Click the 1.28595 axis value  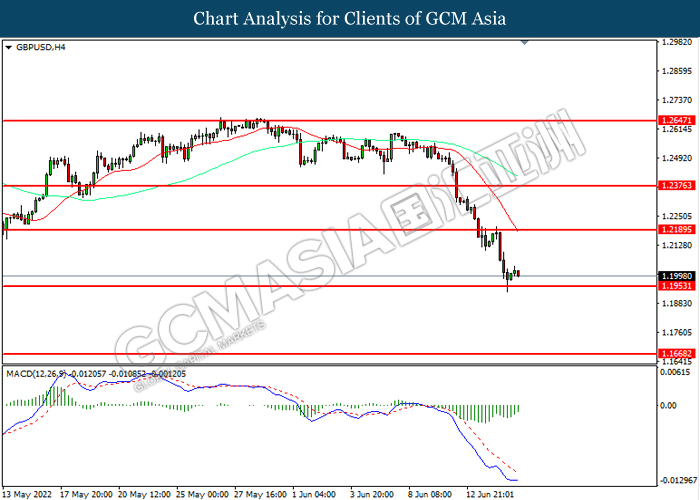(x=677, y=71)
